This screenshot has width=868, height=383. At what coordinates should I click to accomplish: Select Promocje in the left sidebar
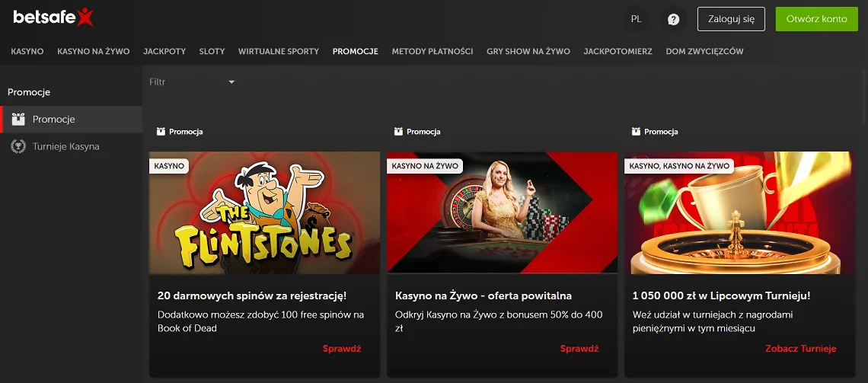pos(72,119)
